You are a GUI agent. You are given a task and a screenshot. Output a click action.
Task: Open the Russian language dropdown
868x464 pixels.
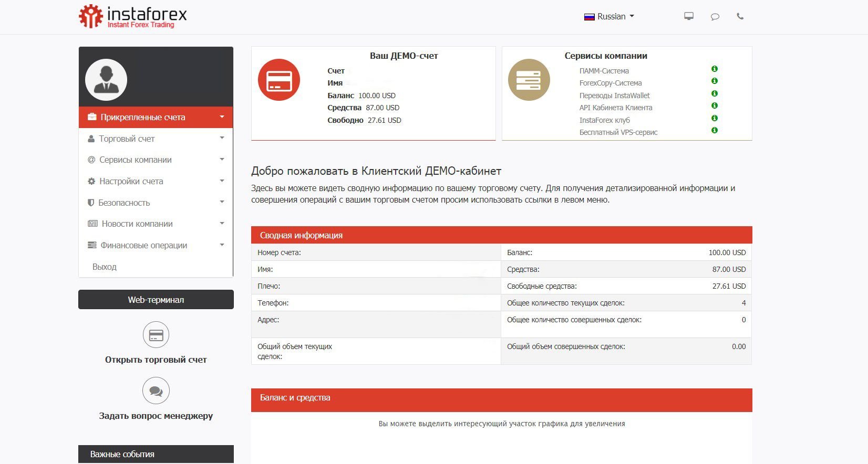tap(609, 16)
